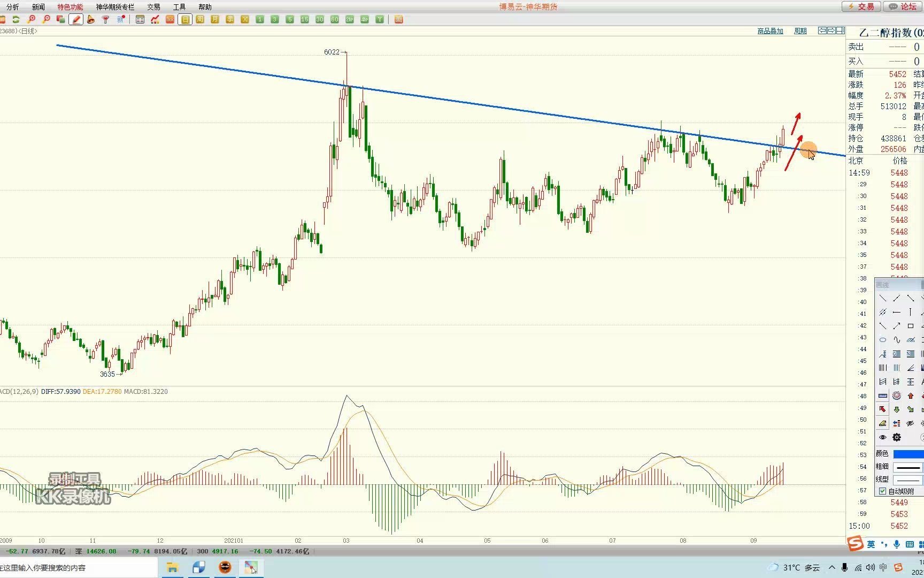Screen dimensions: 924x578
Task: Select the quarterly (季) period button
Action: coord(230,20)
